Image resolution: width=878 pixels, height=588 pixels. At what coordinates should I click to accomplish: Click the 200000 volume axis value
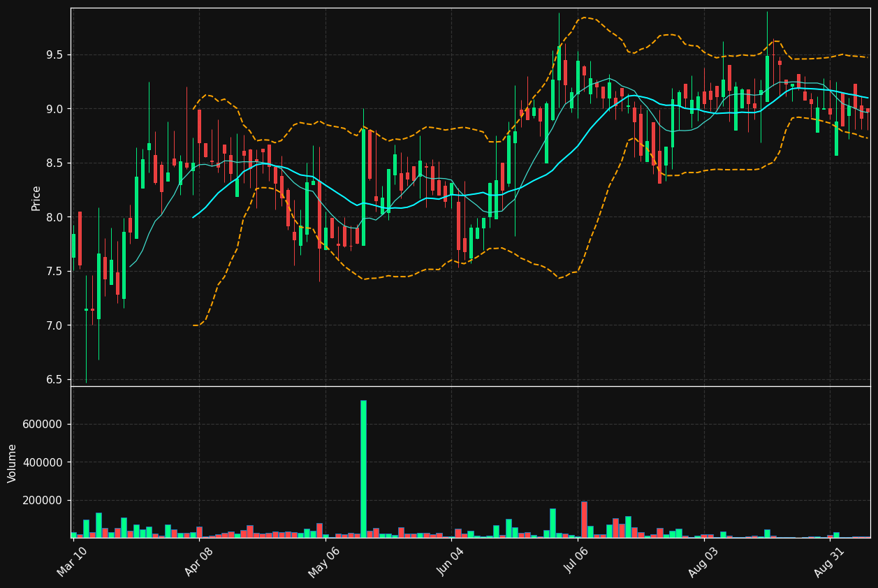[x=44, y=501]
